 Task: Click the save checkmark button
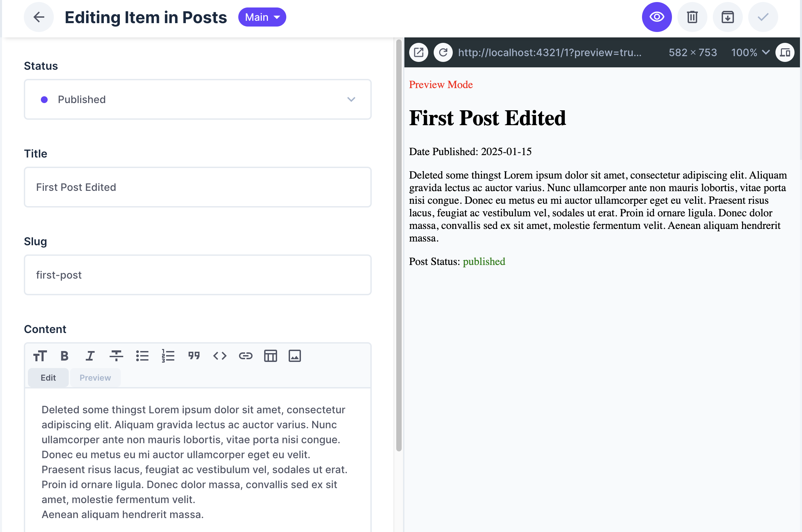763,17
